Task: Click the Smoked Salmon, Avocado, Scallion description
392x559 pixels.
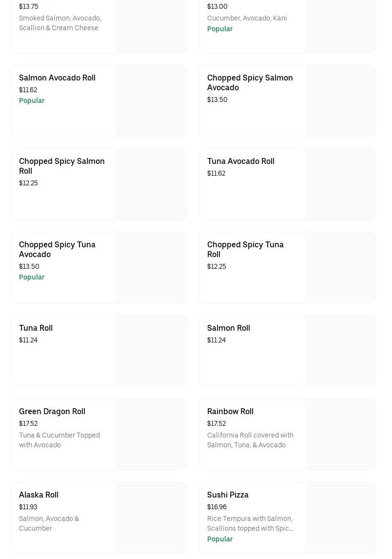Action: click(60, 23)
